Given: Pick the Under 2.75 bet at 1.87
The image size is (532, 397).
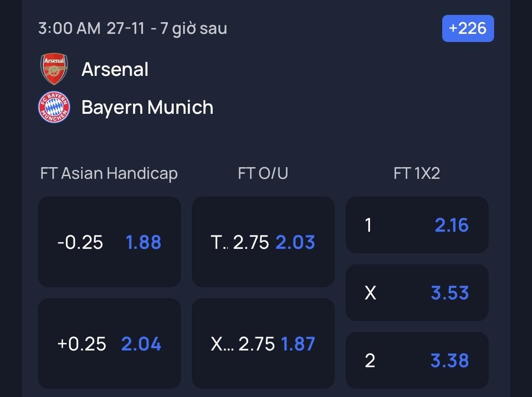Looking at the screenshot, I should tap(263, 344).
